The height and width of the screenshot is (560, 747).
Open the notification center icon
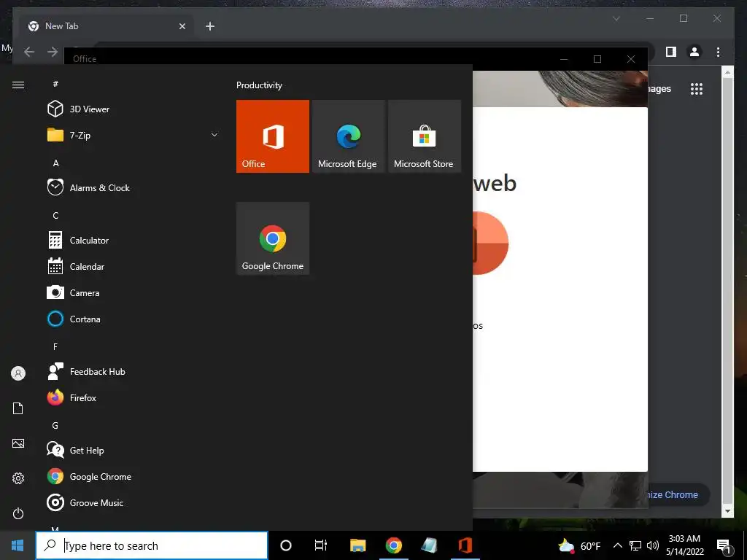point(724,545)
